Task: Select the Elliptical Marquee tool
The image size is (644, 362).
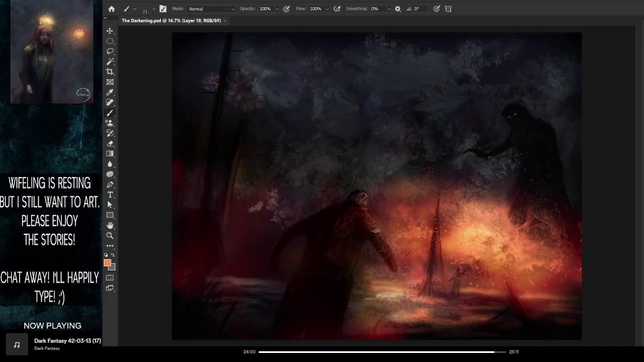Action: 110,41
